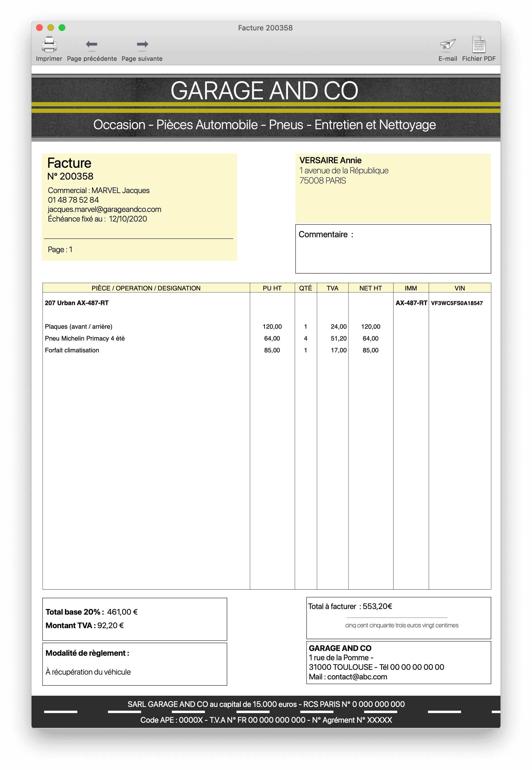Click TVA amount 24,00 for Plaques

[338, 326]
